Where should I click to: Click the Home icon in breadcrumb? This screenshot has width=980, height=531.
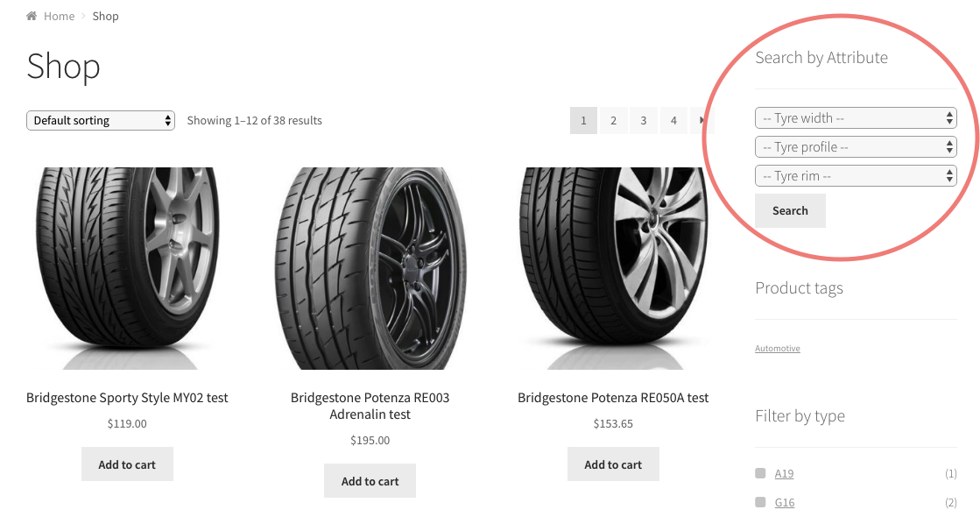click(x=32, y=16)
